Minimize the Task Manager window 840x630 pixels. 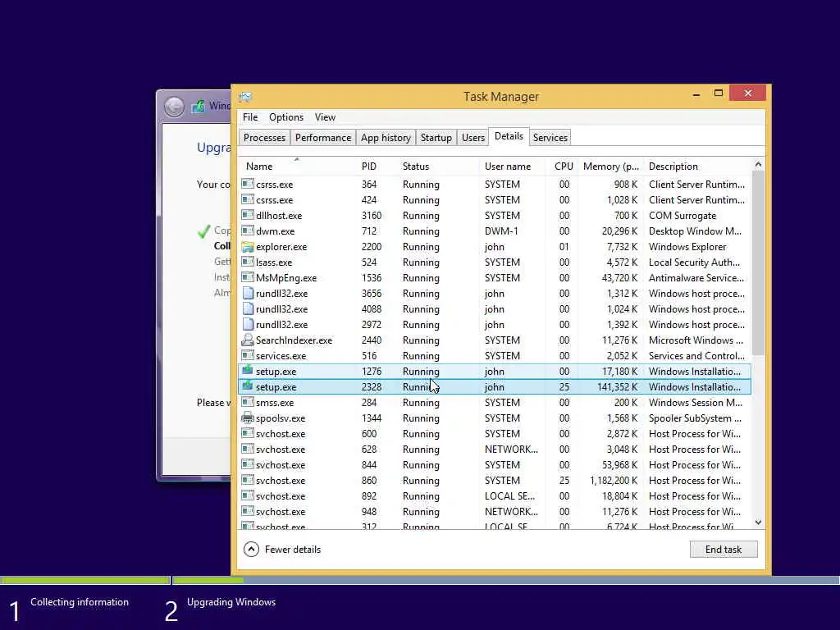pyautogui.click(x=696, y=94)
